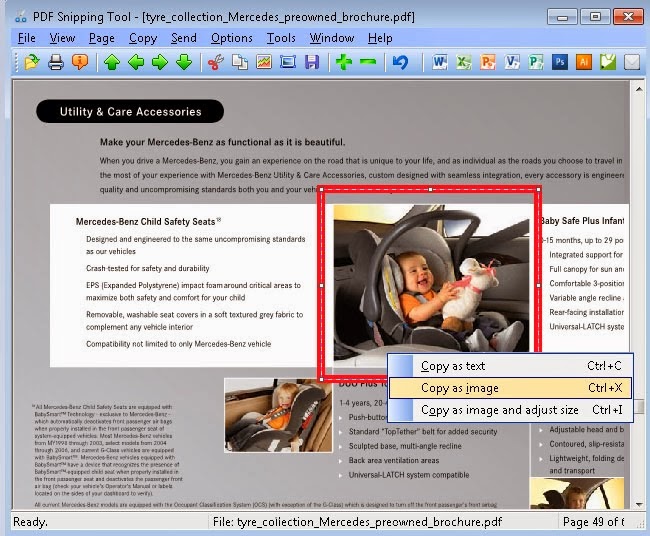650x536 pixels.
Task: Choose Copy as text from context menu
Action: click(510, 366)
